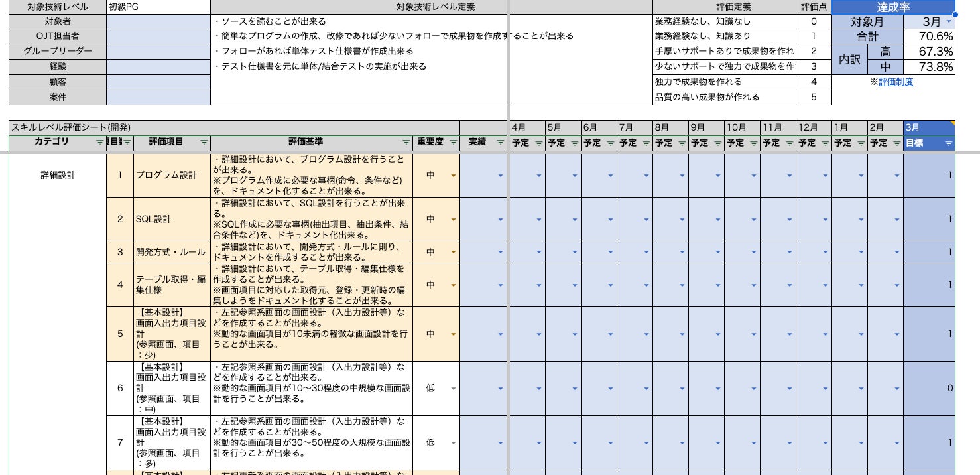Open the 12月 予定 filter icon
Screen dimensions: 980x475
pyautogui.click(x=825, y=143)
